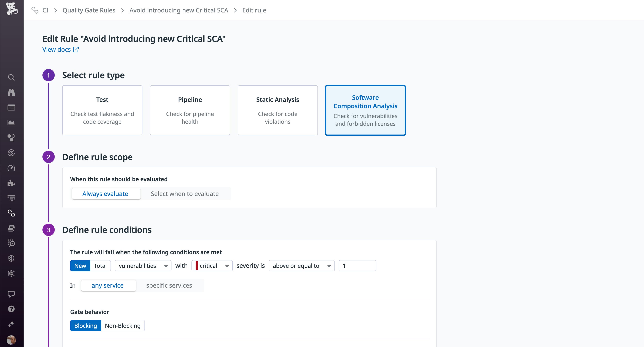Viewport: 644px width, 347px height.
Task: Open the Dashboards chart icon in the sidebar
Action: tap(11, 123)
